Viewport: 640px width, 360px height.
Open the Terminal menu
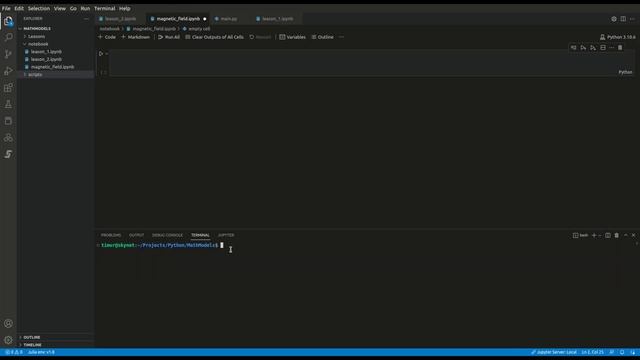click(x=104, y=8)
